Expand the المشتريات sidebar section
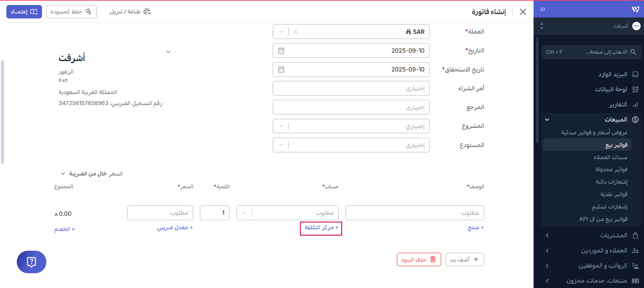 coord(591,235)
